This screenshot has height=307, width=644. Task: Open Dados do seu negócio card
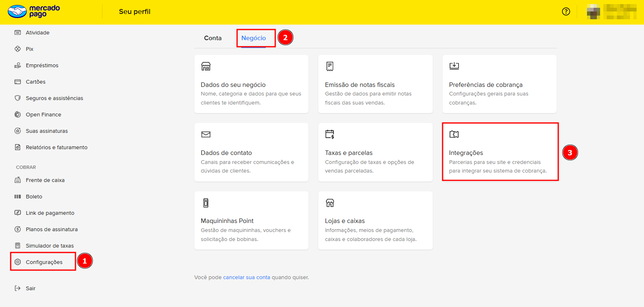251,84
